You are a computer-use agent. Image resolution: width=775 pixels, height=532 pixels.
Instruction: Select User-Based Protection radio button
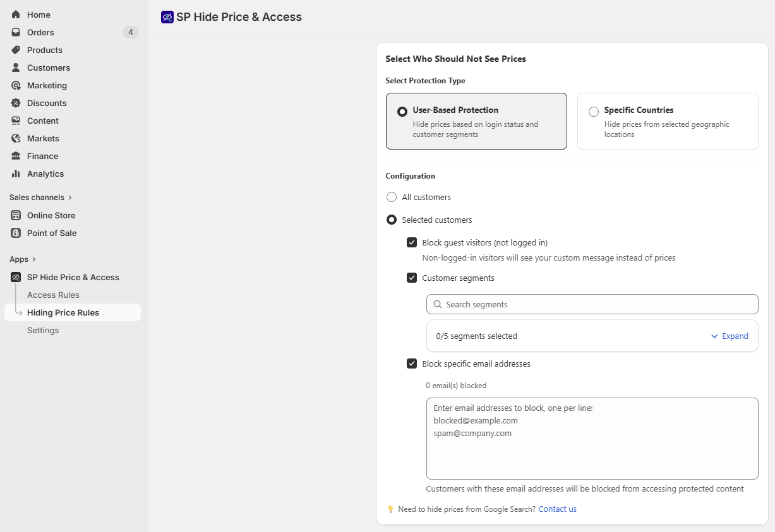402,112
